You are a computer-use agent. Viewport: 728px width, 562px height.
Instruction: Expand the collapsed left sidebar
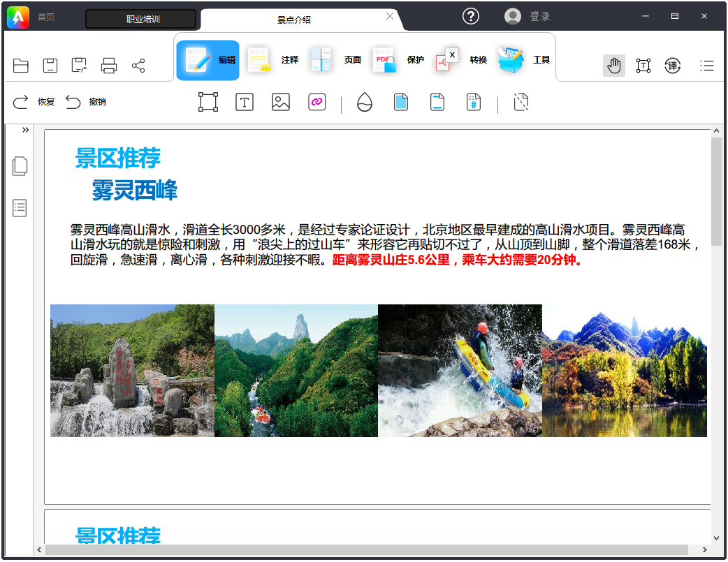pos(24,129)
